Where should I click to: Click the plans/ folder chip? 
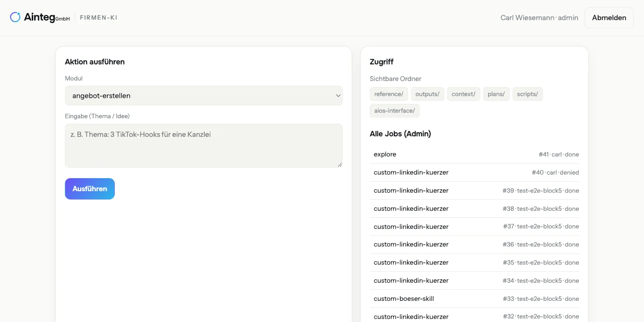click(x=496, y=94)
